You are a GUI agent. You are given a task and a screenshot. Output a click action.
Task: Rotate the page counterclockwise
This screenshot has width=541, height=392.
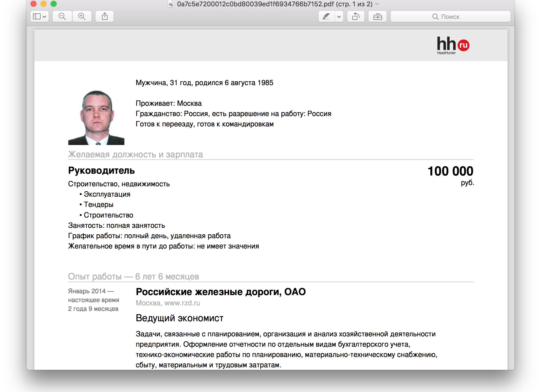tap(356, 16)
